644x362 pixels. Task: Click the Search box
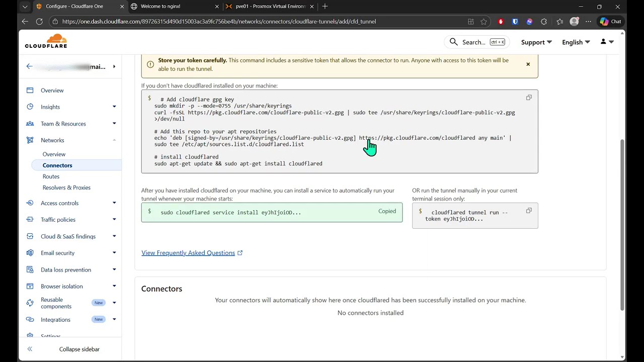(x=477, y=42)
